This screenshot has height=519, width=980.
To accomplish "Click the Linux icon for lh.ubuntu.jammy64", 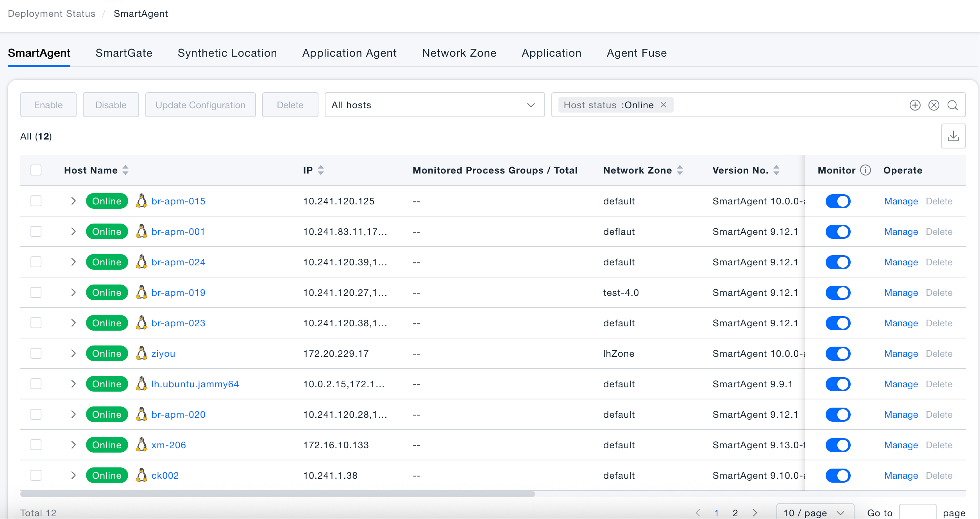I will [x=141, y=384].
